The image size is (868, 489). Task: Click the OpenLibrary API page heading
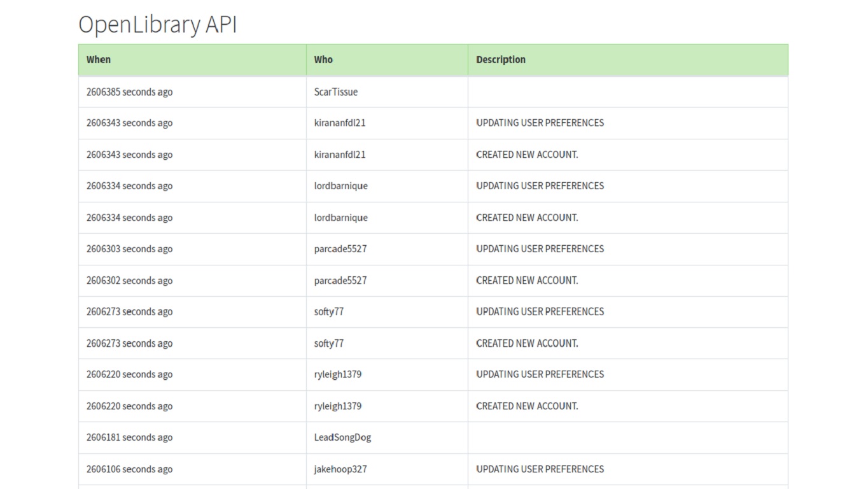(157, 25)
